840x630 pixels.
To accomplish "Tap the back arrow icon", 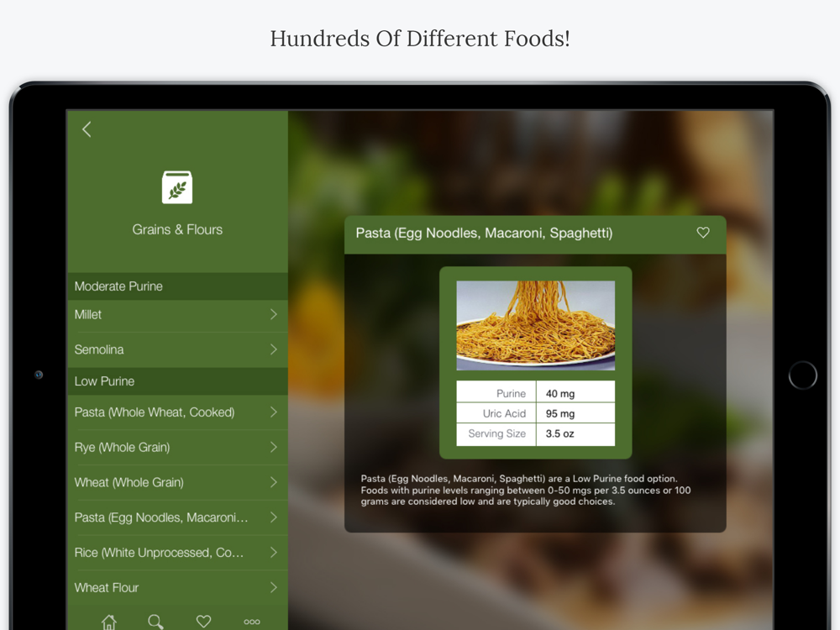I will point(87,129).
